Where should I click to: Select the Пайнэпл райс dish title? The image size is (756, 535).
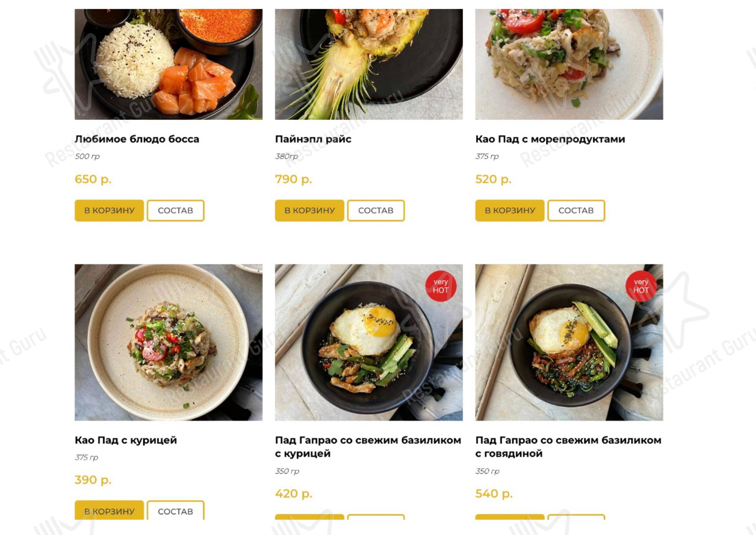(313, 139)
